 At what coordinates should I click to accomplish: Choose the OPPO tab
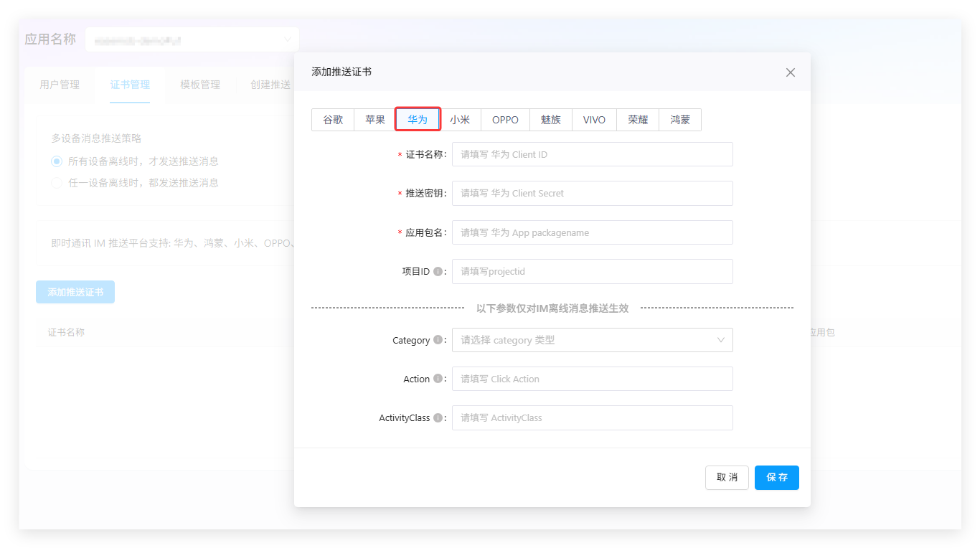pos(505,120)
